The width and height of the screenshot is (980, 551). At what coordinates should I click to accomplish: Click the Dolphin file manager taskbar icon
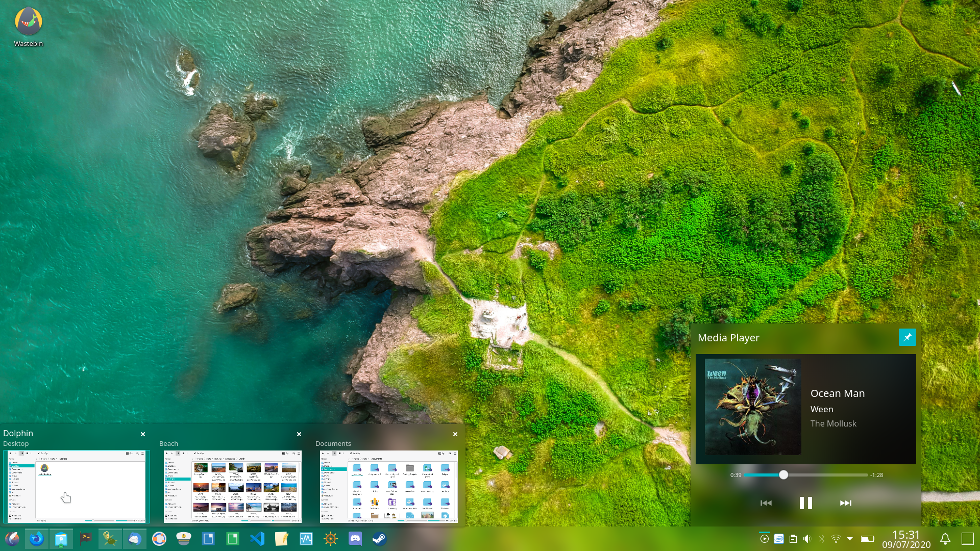(61, 539)
